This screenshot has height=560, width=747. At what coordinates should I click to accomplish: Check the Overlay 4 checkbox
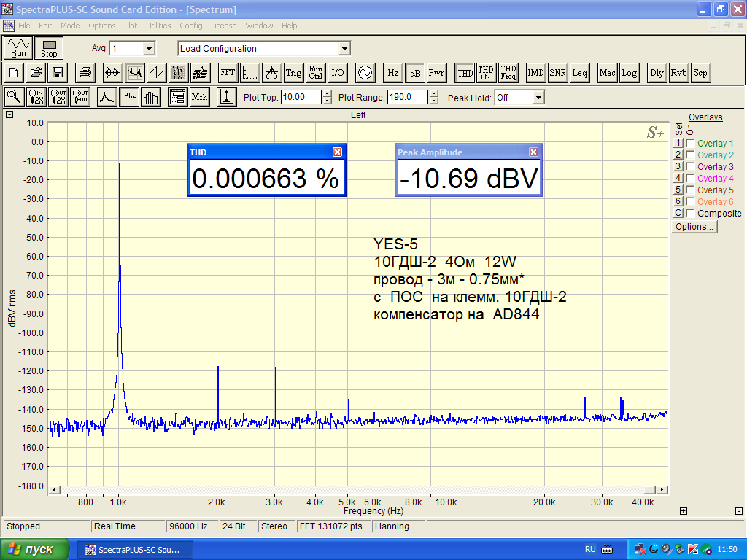coord(690,179)
